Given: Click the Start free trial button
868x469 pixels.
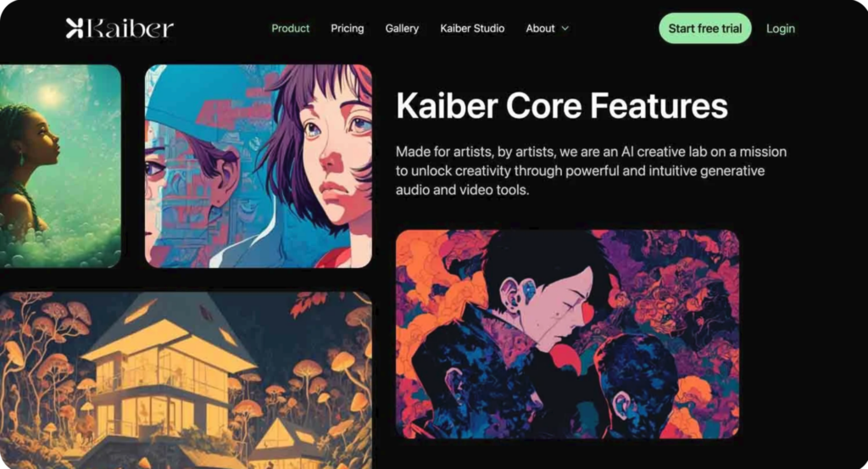Looking at the screenshot, I should (x=704, y=28).
